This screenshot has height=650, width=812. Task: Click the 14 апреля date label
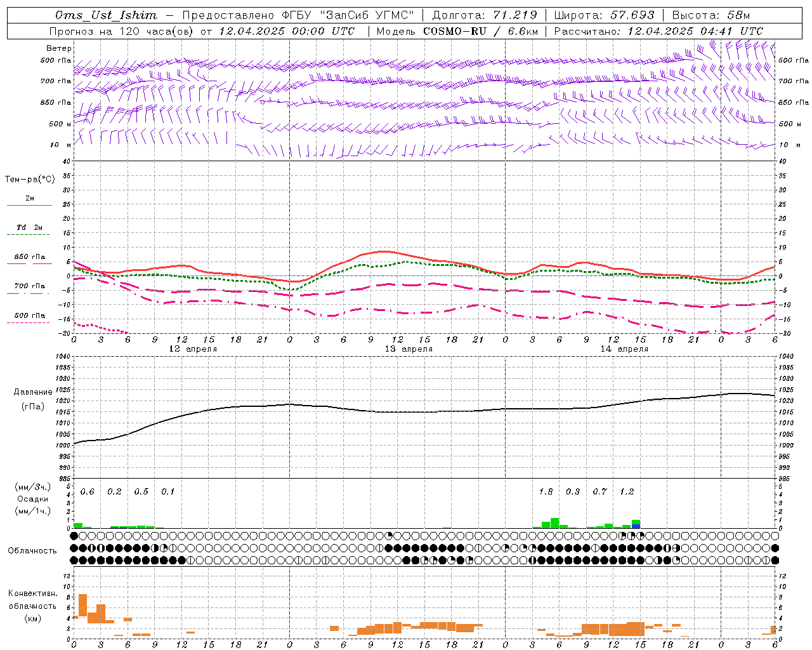coord(624,349)
